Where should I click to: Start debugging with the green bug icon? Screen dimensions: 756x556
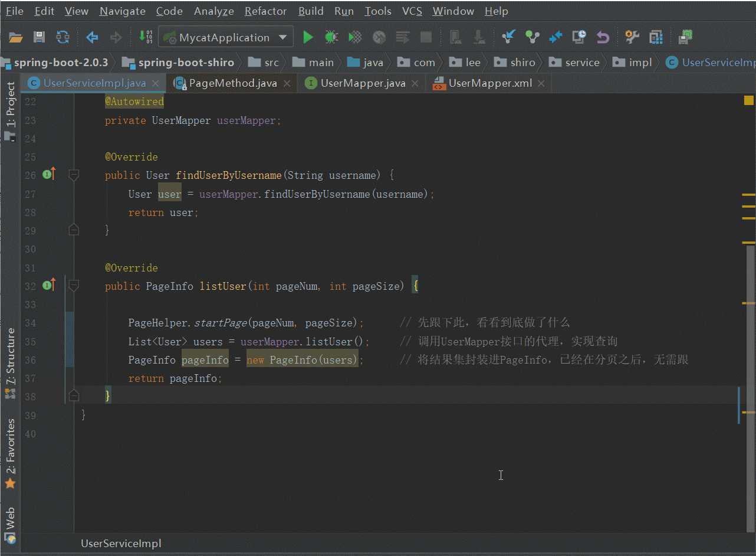click(x=331, y=38)
